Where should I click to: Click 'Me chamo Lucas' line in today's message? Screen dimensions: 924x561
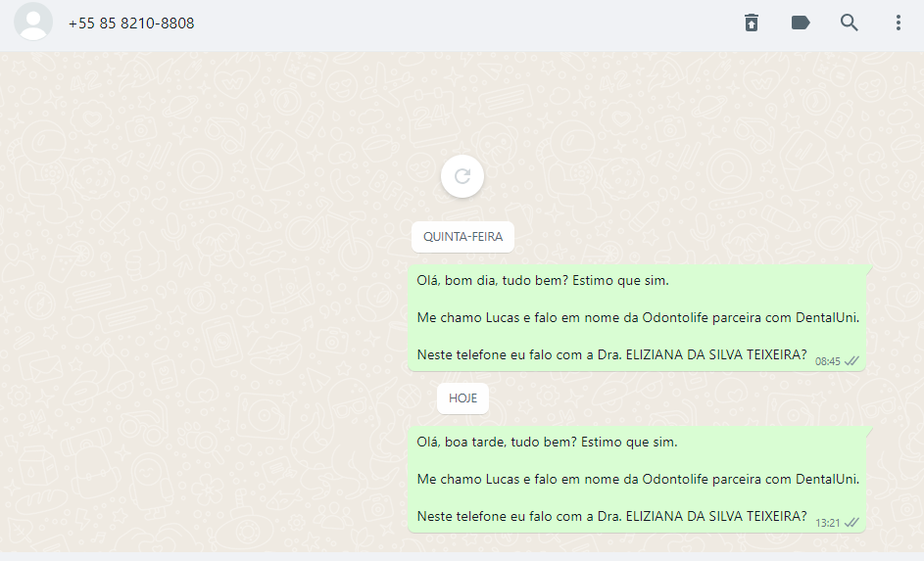pyautogui.click(x=638, y=479)
